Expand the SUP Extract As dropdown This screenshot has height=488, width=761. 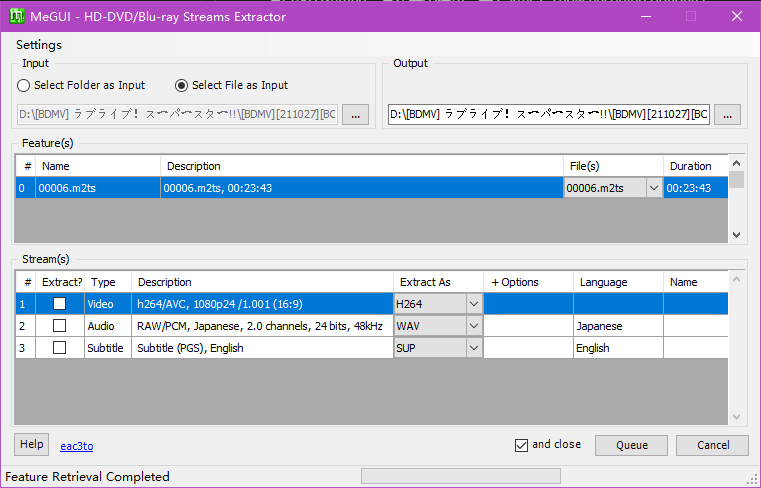pyautogui.click(x=473, y=348)
